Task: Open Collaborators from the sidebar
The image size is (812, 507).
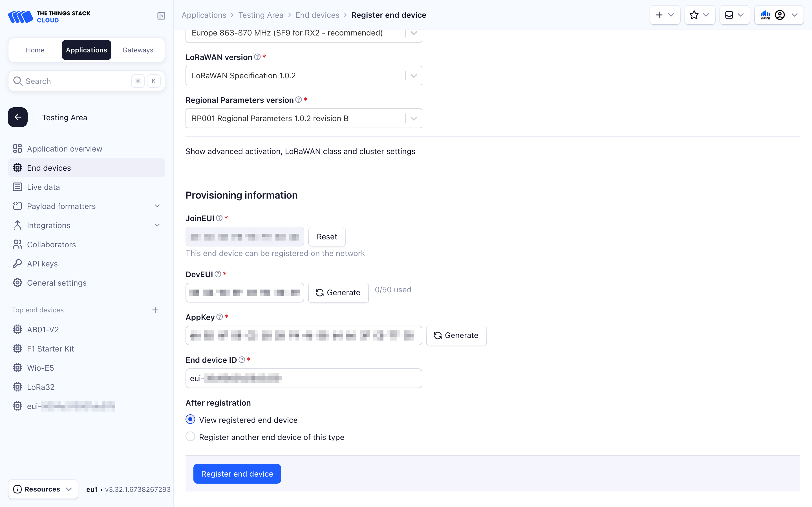Action: point(51,244)
